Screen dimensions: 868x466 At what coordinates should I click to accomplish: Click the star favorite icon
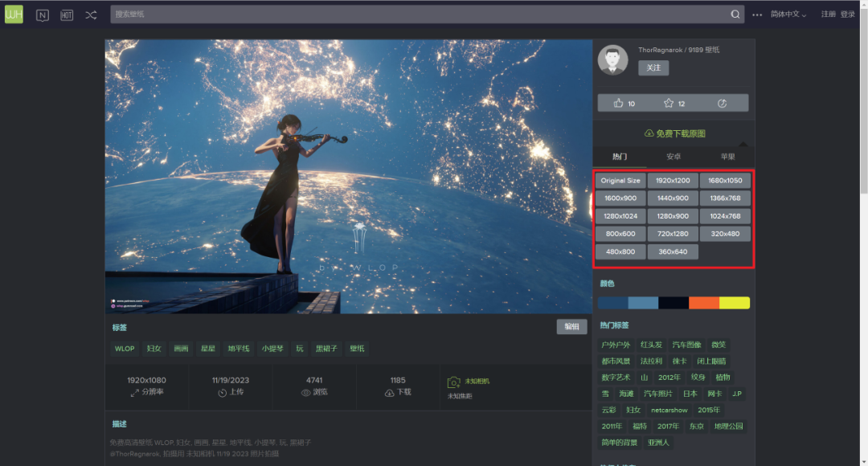coord(668,103)
